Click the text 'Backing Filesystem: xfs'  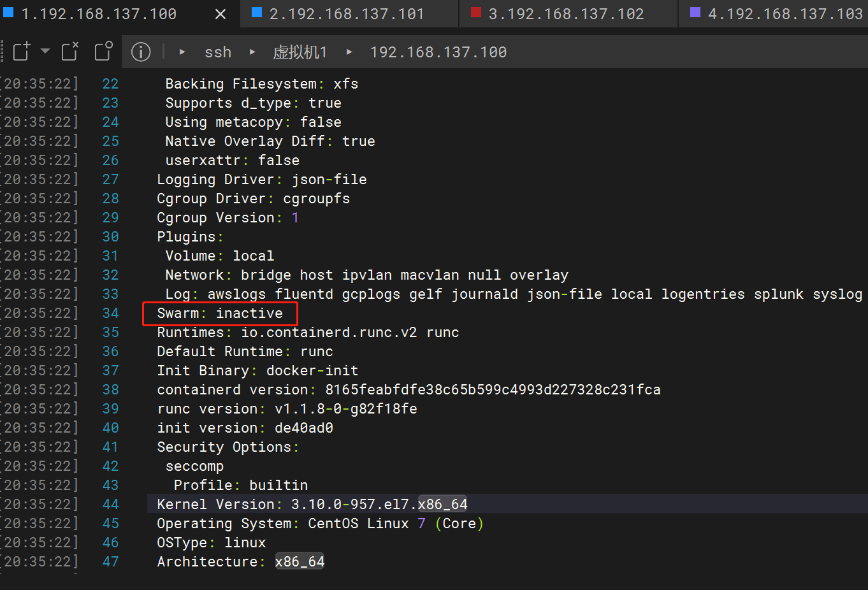(262, 83)
